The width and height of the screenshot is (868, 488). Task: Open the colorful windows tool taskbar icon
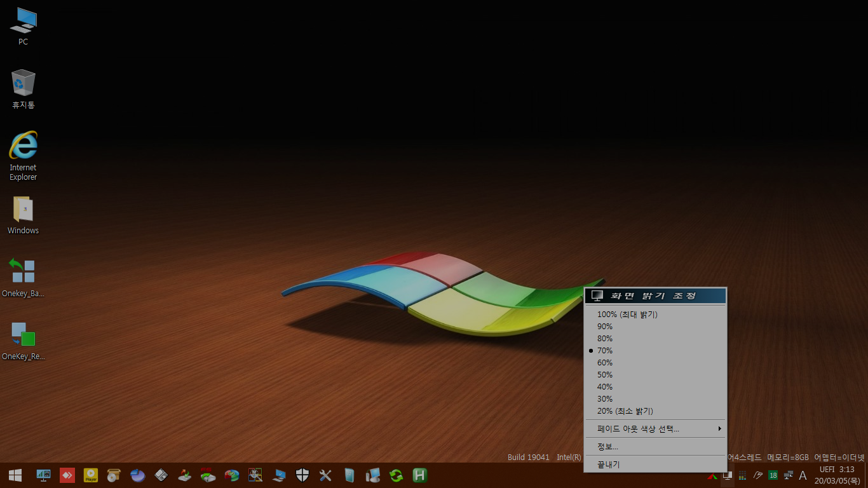255,475
